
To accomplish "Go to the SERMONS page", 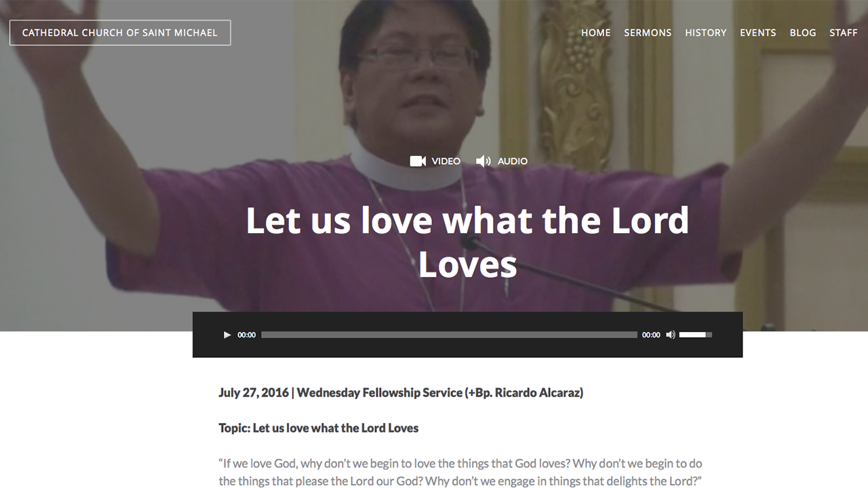I will click(648, 33).
